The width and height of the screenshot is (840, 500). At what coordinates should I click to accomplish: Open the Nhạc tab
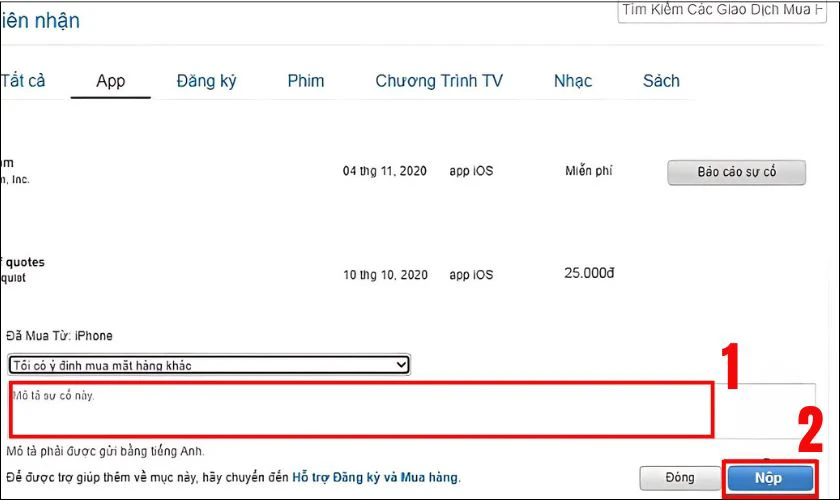[573, 81]
